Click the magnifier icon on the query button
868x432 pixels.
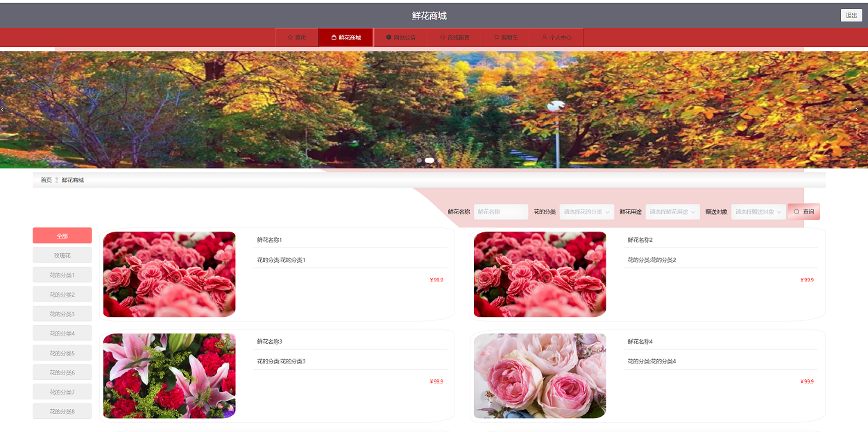pyautogui.click(x=795, y=211)
